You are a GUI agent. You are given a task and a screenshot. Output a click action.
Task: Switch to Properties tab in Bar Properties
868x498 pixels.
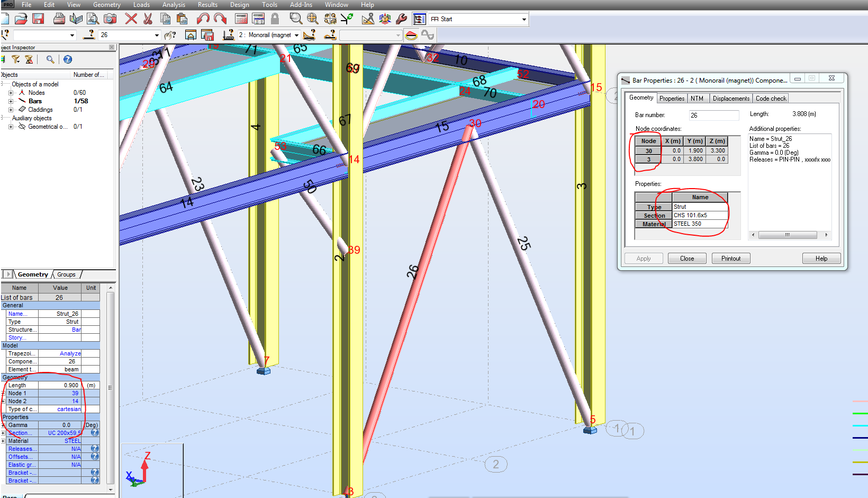coord(672,99)
